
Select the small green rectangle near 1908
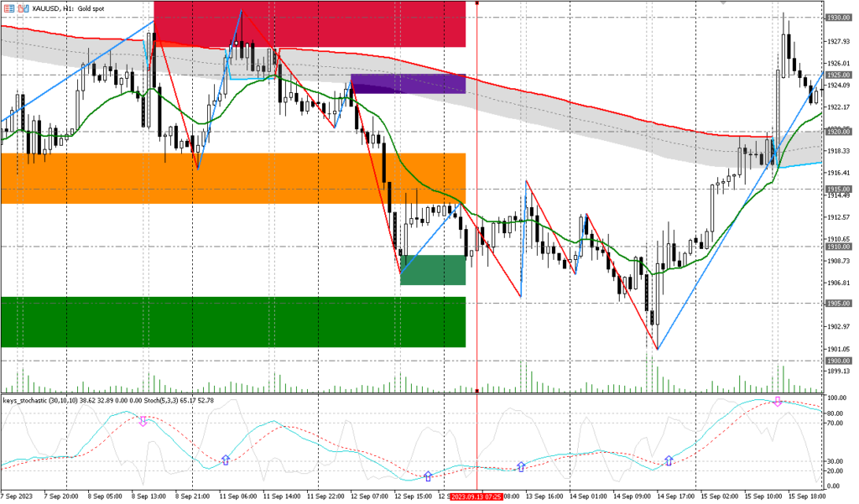[433, 270]
